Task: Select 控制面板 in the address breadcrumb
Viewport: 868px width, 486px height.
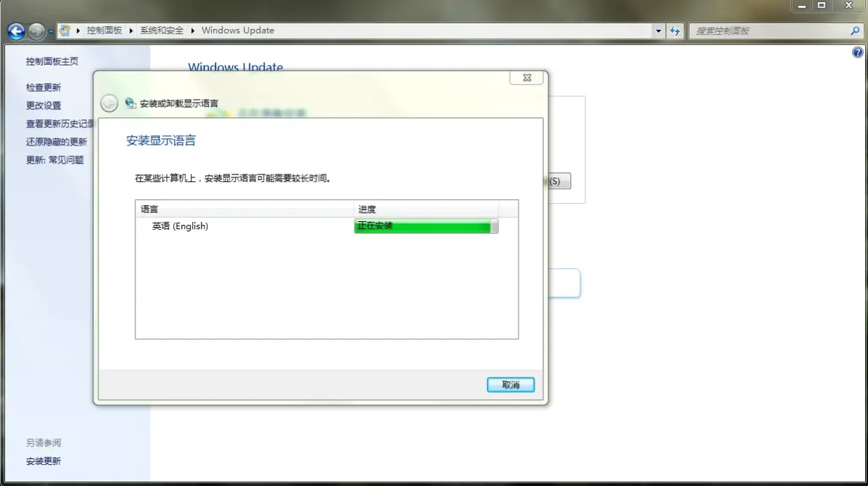Action: (x=104, y=31)
